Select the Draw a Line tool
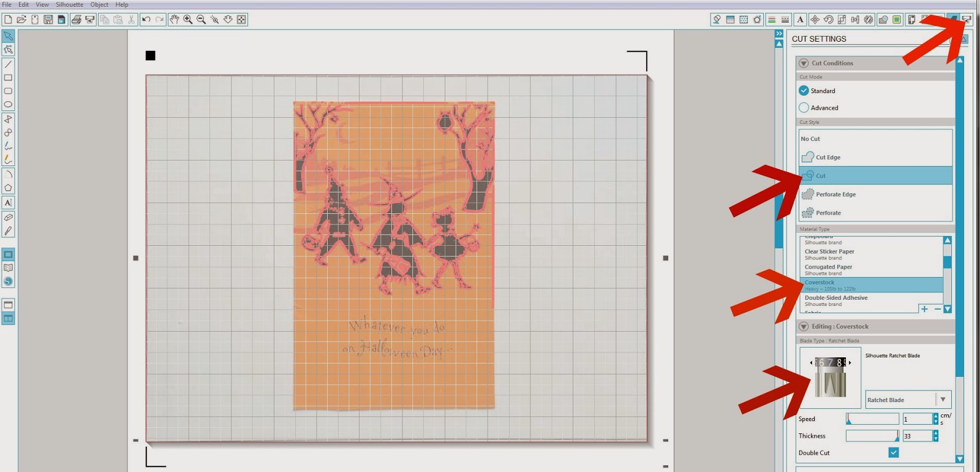The image size is (980, 472). tap(8, 64)
